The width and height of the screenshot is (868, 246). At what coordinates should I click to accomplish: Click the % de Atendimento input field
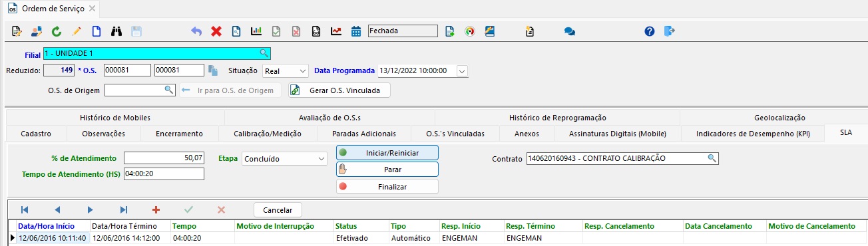[x=164, y=158]
